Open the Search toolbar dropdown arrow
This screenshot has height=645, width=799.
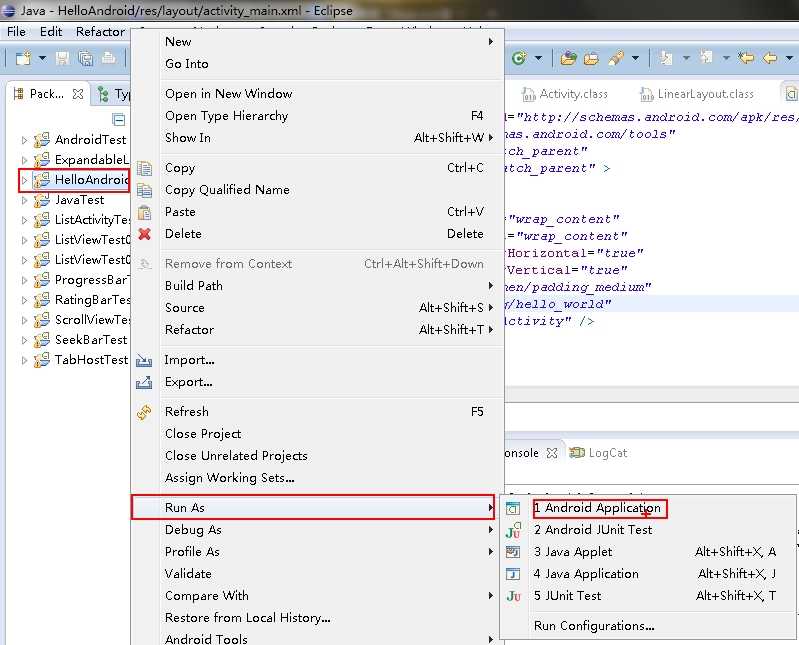pos(635,59)
